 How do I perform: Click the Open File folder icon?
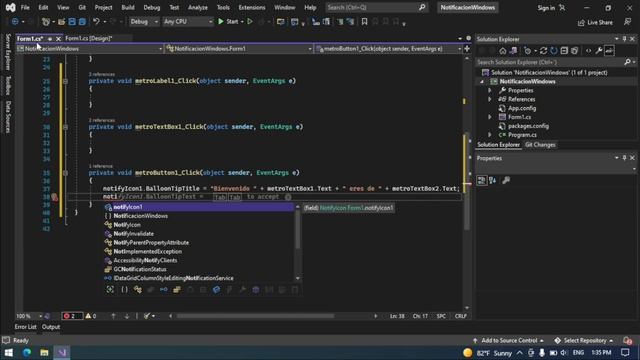click(x=61, y=22)
